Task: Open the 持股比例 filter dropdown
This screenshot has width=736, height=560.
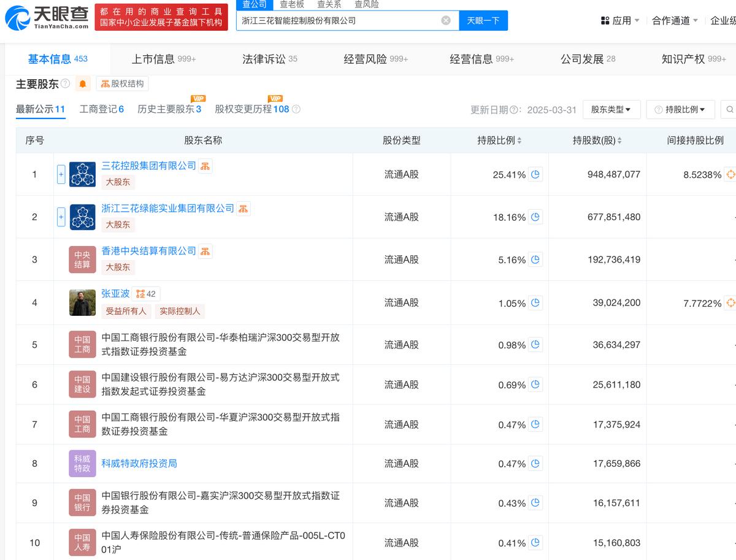Action: (680, 109)
